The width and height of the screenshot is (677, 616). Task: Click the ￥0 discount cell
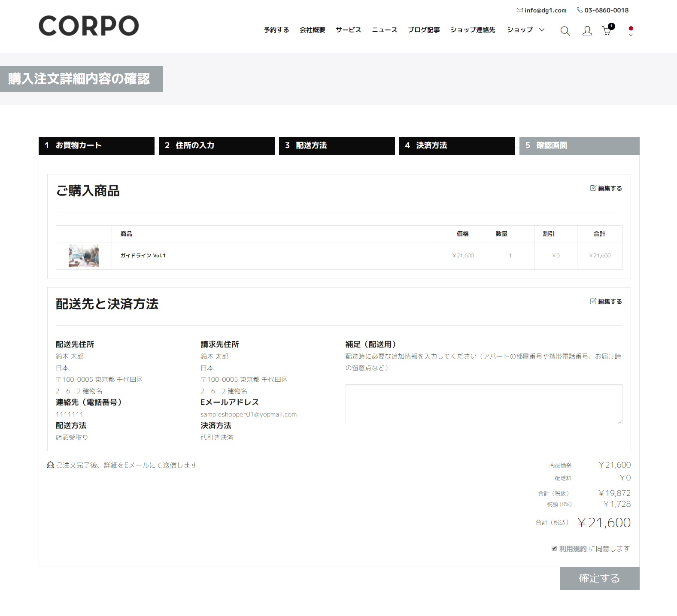[x=556, y=256]
